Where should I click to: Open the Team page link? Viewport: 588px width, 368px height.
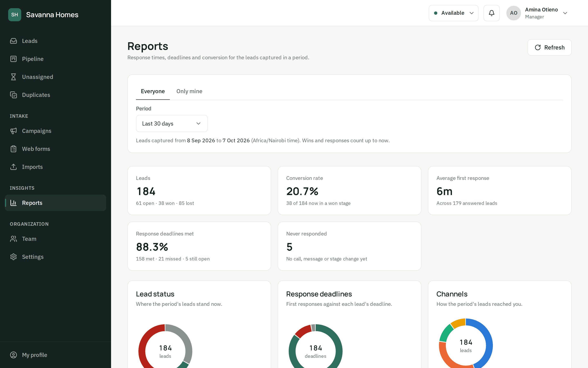pos(55,239)
